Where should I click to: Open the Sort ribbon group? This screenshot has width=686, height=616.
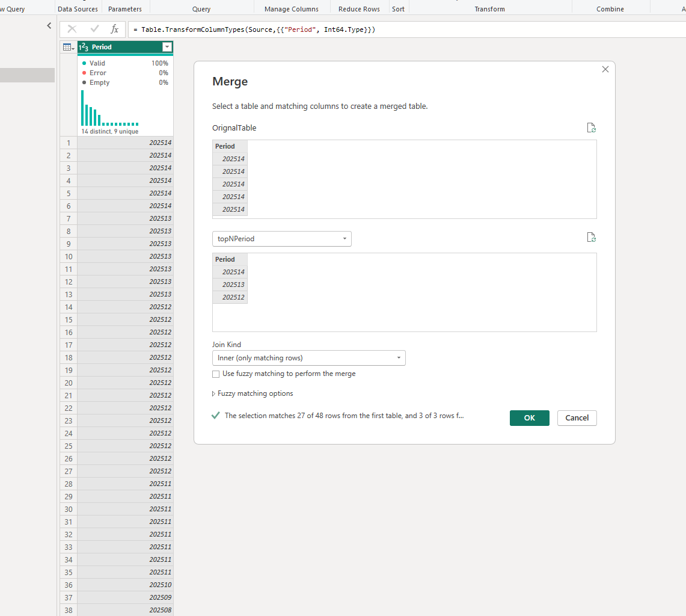[x=398, y=9]
